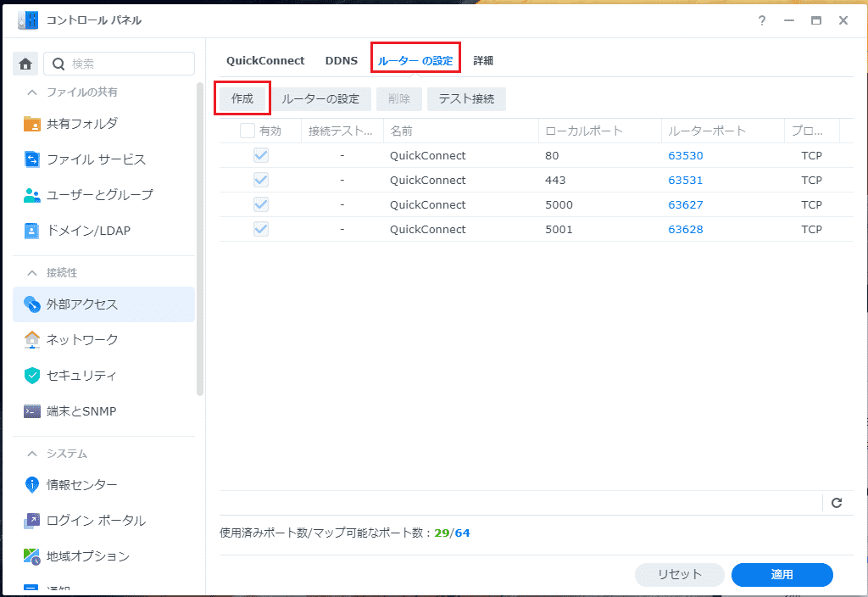
Task: Select the QuickConnect row with port 5000
Action: pyautogui.click(x=536, y=204)
